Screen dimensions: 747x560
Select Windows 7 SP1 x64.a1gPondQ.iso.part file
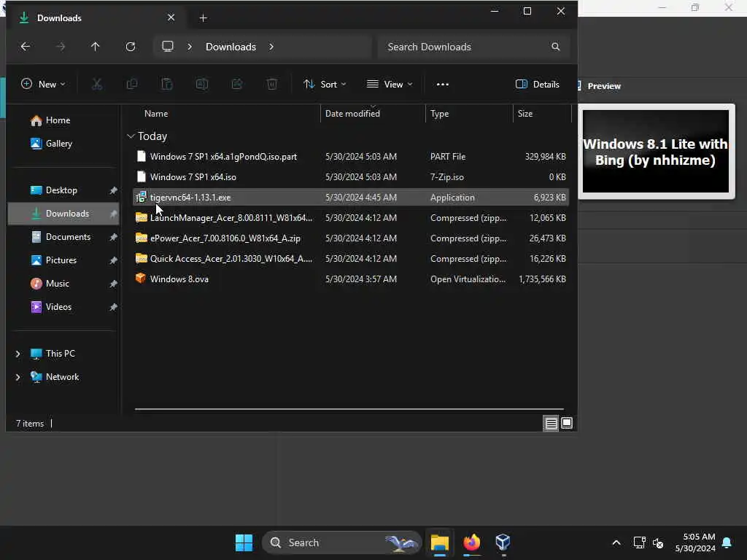click(351, 157)
